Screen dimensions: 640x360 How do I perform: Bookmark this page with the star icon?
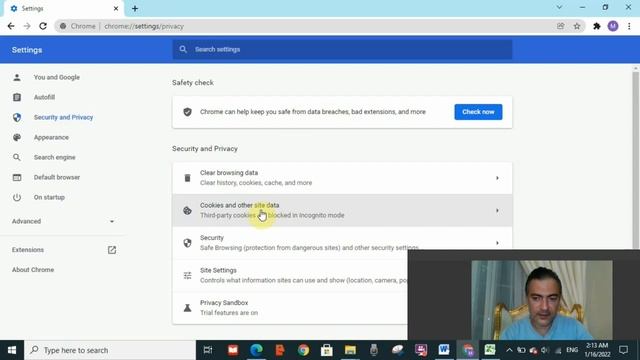click(577, 26)
